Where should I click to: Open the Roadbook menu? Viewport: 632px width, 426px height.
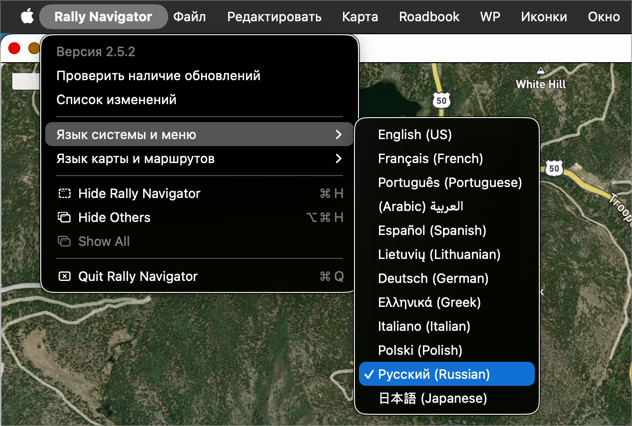tap(429, 17)
